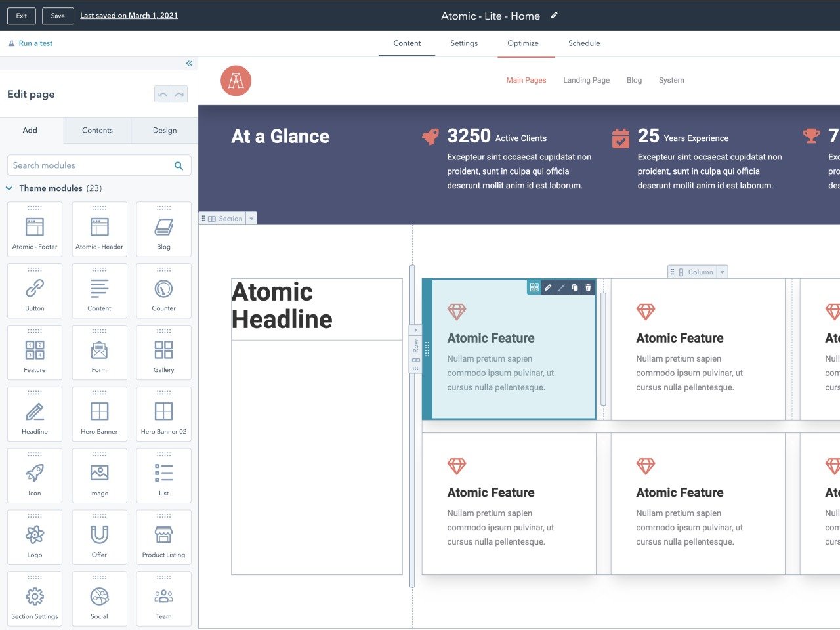
Task: Click the Blog link in page navigation
Action: point(634,80)
